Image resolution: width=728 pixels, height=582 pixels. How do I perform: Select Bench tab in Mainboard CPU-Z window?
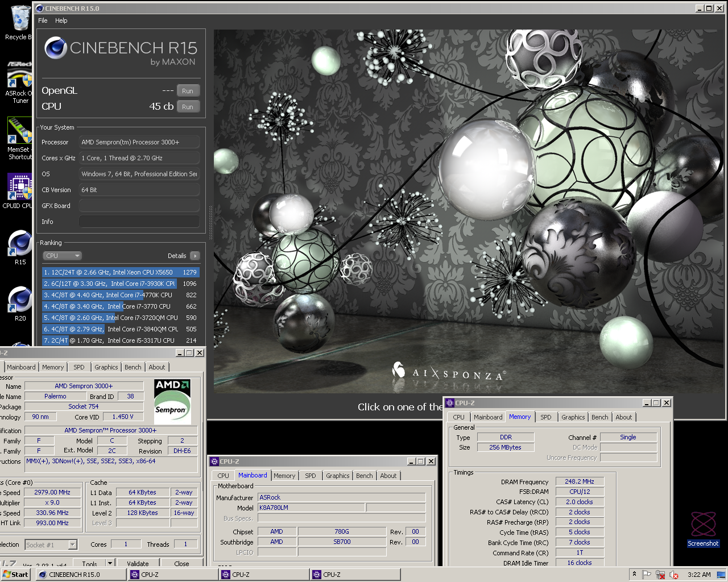365,476
